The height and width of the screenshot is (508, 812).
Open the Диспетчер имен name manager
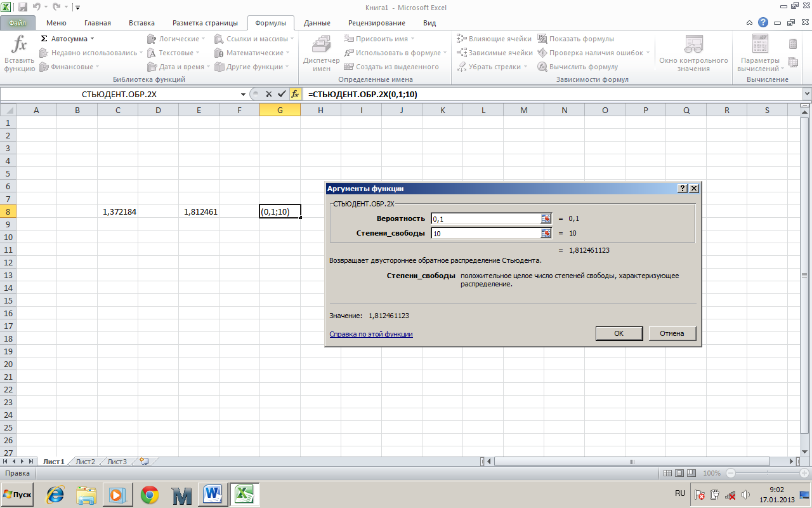point(322,54)
